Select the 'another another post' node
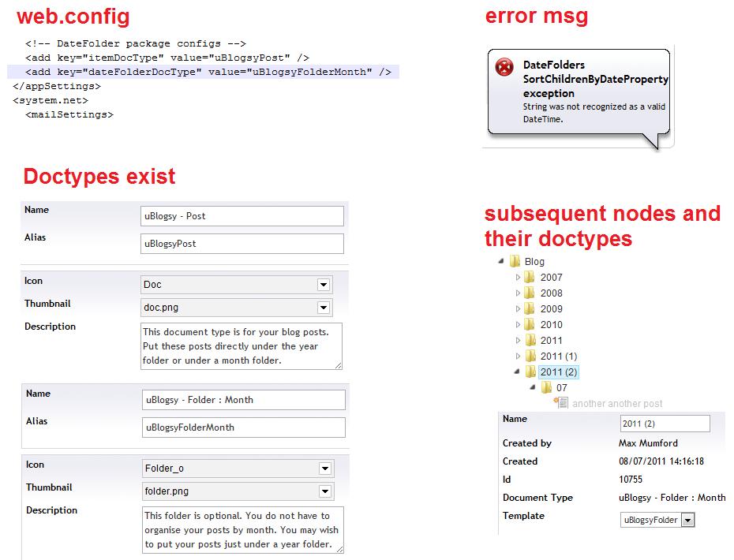The width and height of the screenshot is (734, 560). pos(617,403)
